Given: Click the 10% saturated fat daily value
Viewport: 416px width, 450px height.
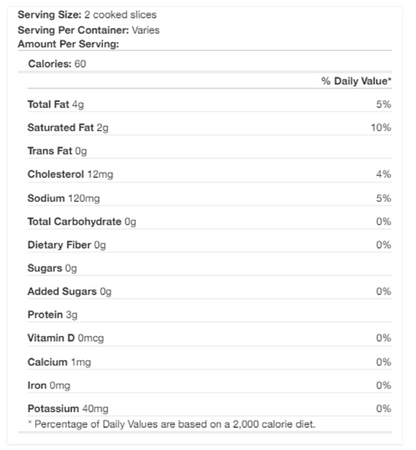Looking at the screenshot, I should click(x=381, y=127).
